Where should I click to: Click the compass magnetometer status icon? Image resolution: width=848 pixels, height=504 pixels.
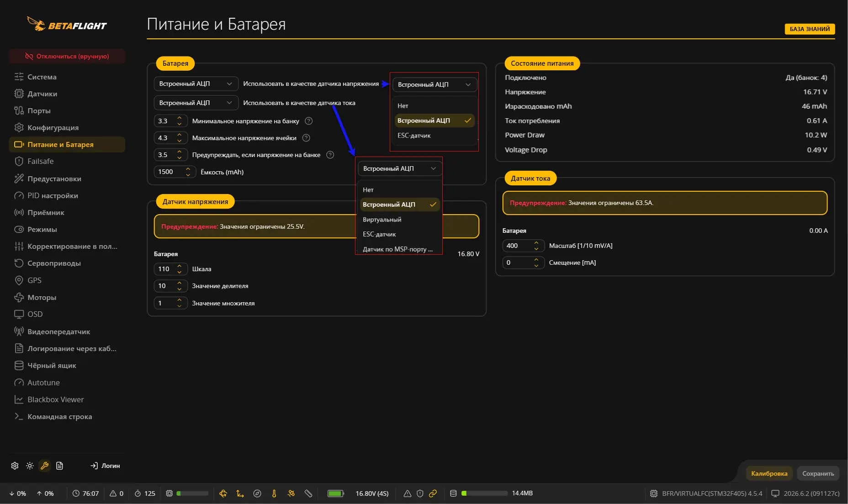coord(257,493)
